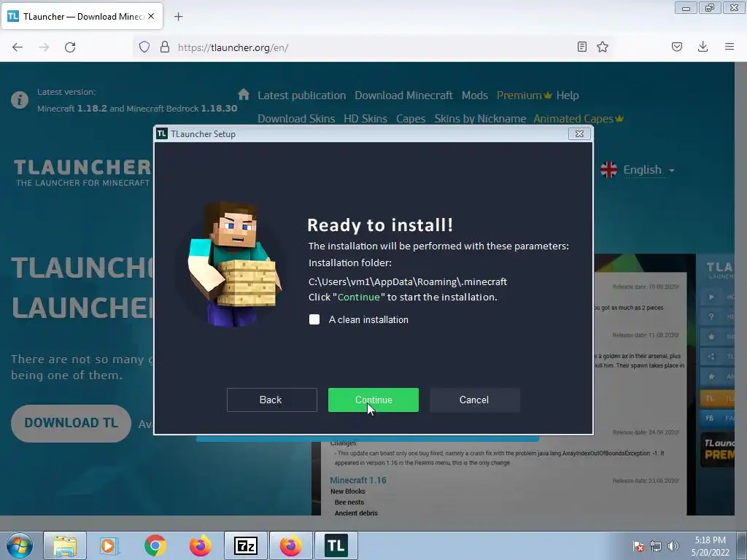Open the 7-Zip taskbar icon
The width and height of the screenshot is (747, 560).
click(246, 545)
